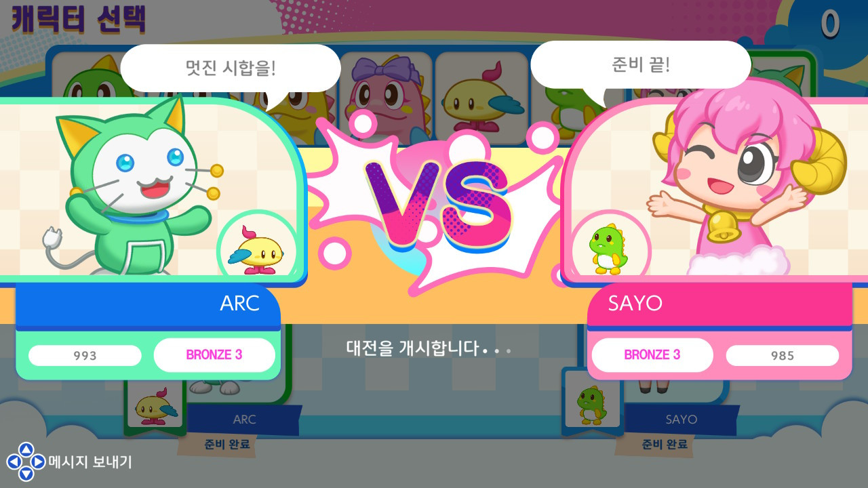Select the pink-haired SAYO character portrait

point(727,180)
